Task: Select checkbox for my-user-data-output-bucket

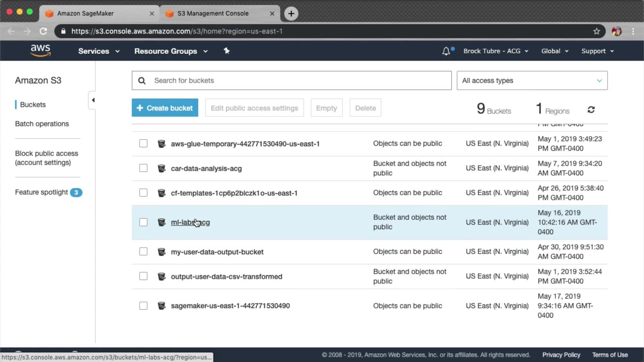Action: coord(143,251)
